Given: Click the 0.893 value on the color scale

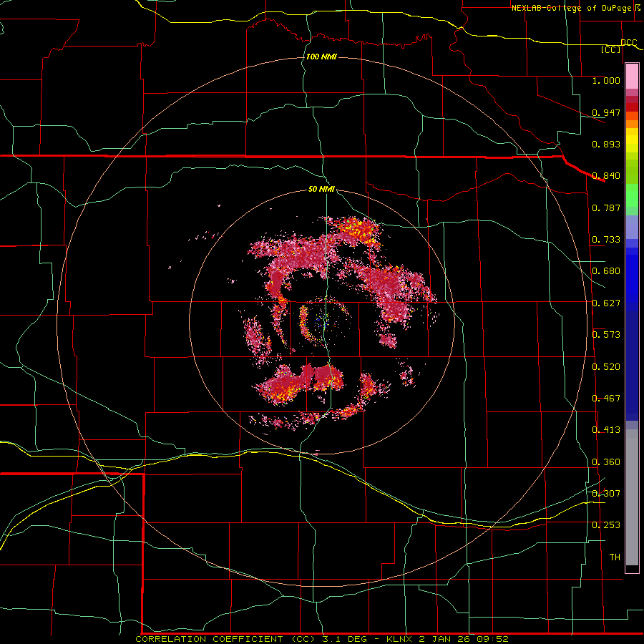Looking at the screenshot, I should coord(606,144).
